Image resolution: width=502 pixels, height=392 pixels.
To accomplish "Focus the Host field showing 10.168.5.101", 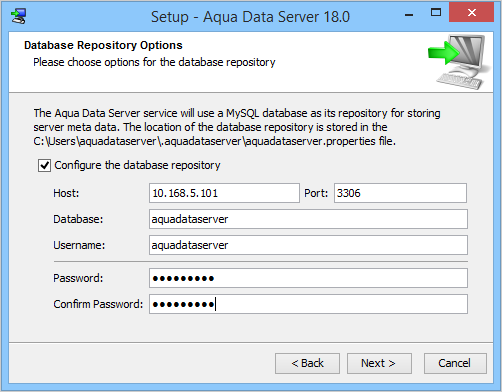I will click(224, 193).
